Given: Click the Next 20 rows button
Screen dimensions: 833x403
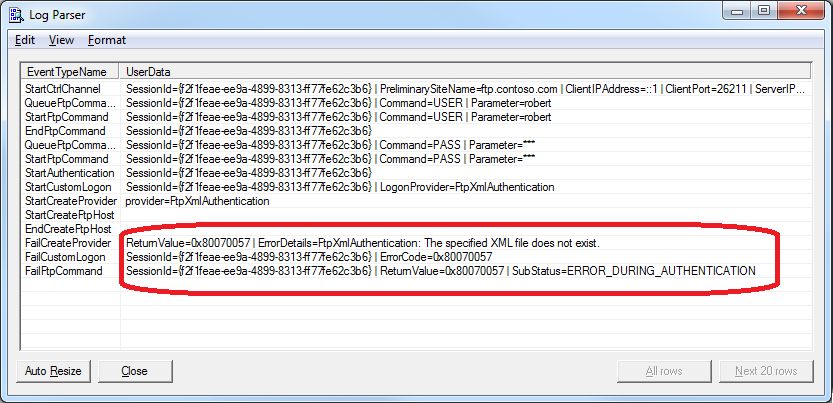Looking at the screenshot, I should click(766, 371).
